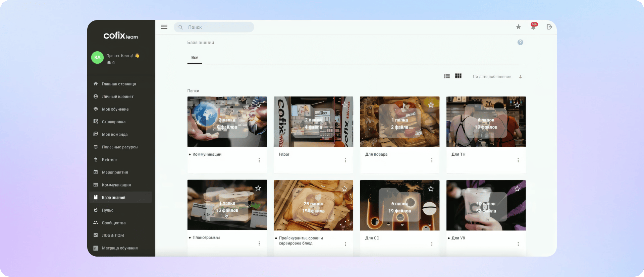Go to Главная страница in sidebar
644x277 pixels.
pyautogui.click(x=119, y=84)
